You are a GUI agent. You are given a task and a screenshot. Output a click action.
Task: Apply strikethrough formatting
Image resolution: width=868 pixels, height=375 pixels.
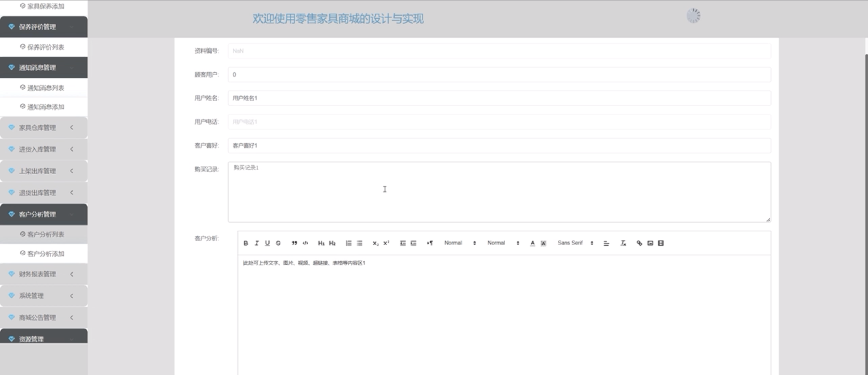278,243
